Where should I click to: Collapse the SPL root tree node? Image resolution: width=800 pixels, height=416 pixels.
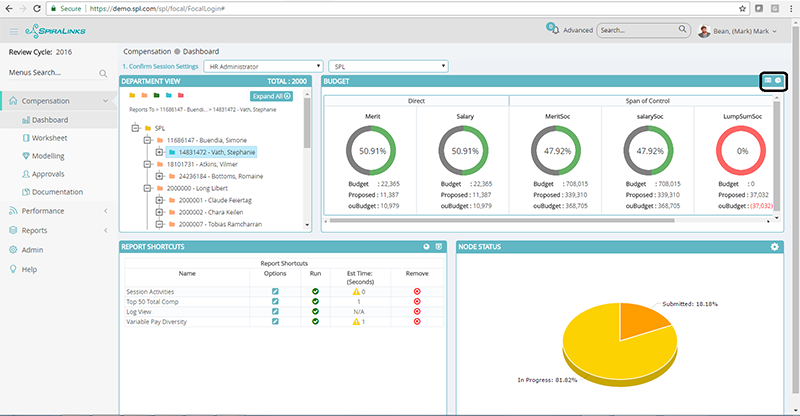[x=135, y=128]
